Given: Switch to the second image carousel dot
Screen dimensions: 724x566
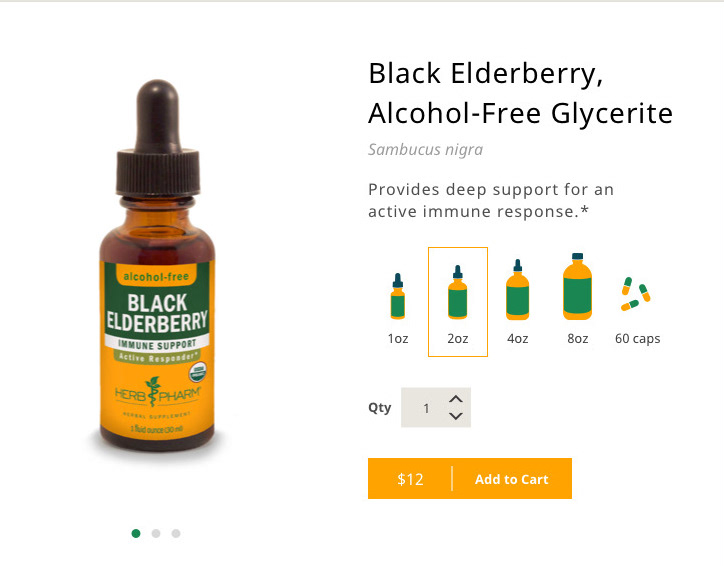Looking at the screenshot, I should point(156,534).
